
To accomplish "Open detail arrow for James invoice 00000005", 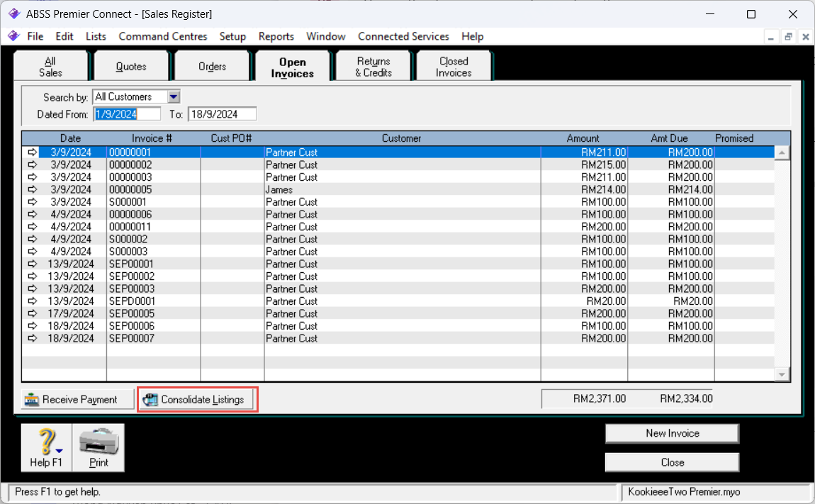I will (x=33, y=190).
